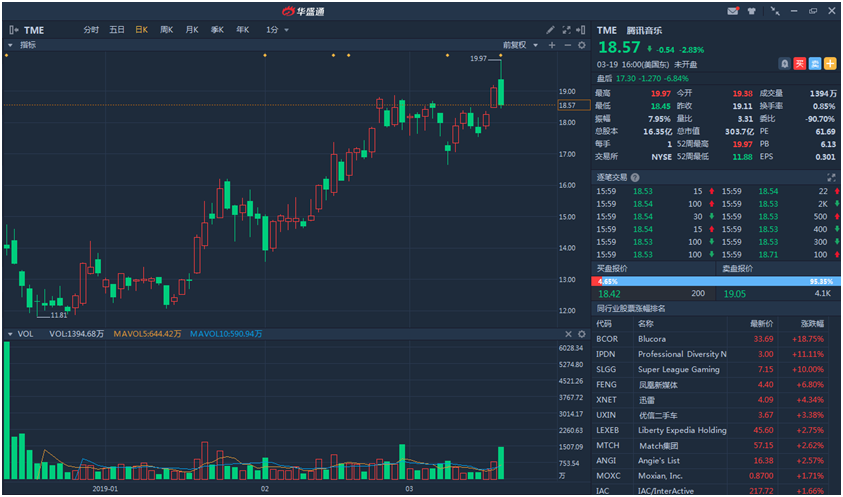The image size is (843, 497).
Task: Expand the 逐笔交易 panel icon
Action: click(x=831, y=177)
